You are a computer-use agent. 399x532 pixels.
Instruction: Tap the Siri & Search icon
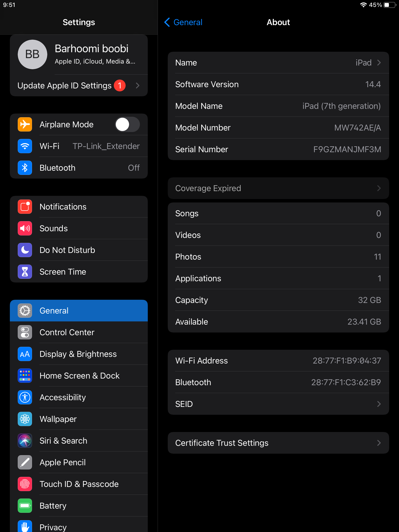click(25, 441)
